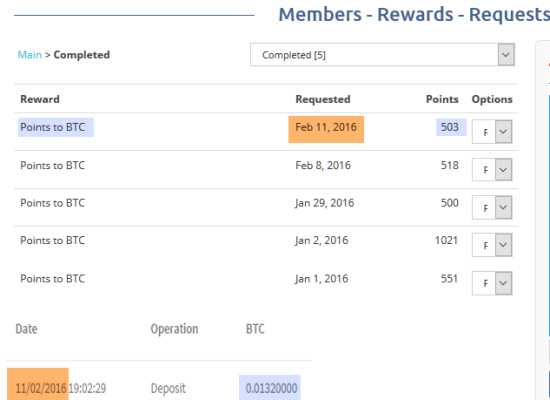Click the Reward column header
The image size is (550, 400).
click(40, 99)
